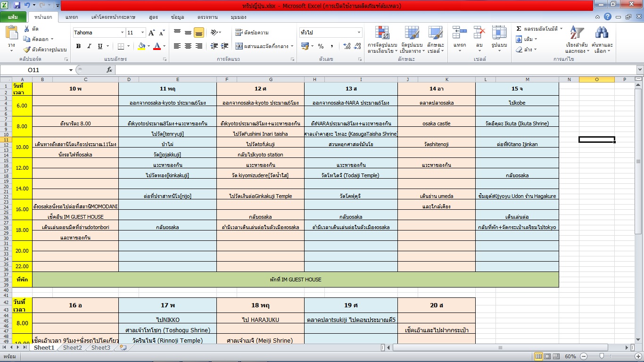Open the Format cells (รูปแบบ) menu icon
The image size is (644, 362).
pyautogui.click(x=499, y=33)
